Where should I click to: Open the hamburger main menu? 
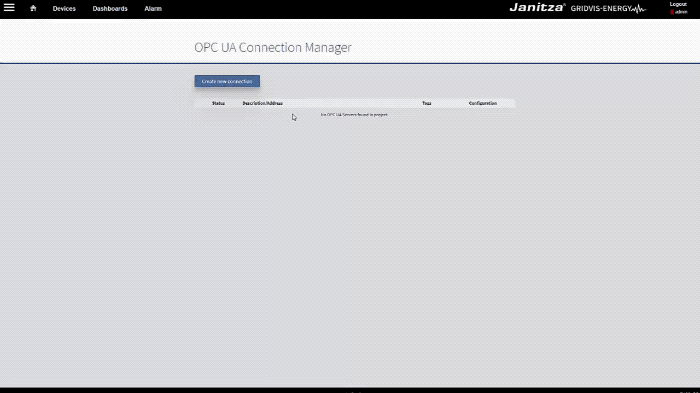[9, 8]
